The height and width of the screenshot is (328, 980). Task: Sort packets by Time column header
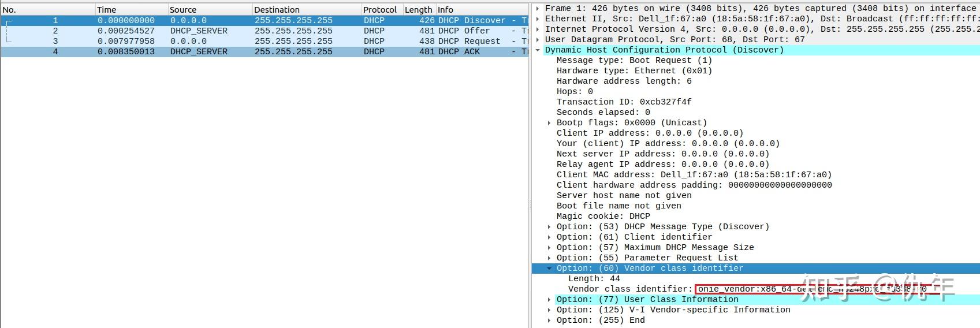132,10
